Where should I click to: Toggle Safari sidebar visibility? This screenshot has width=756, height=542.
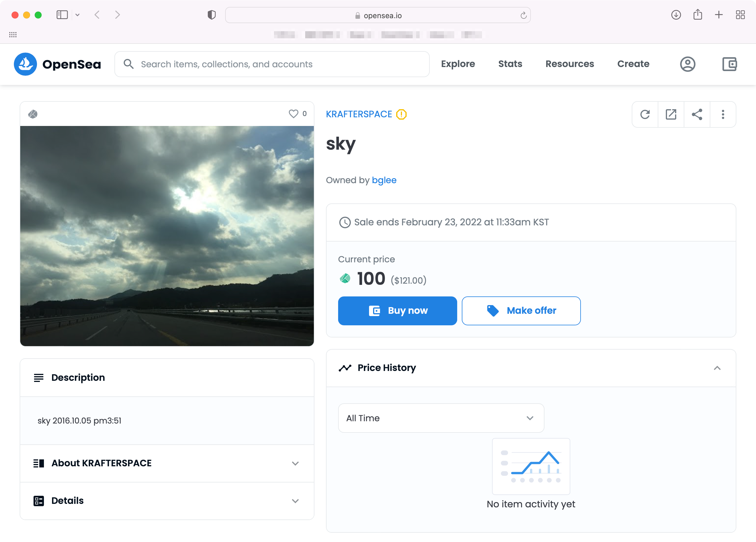coord(62,15)
